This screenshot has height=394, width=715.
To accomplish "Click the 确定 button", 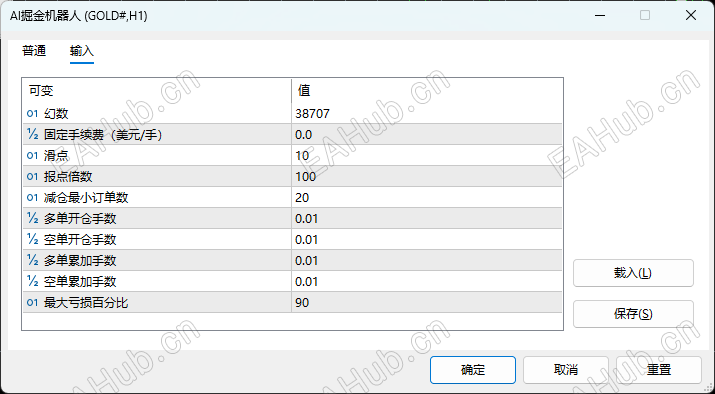I will tap(473, 370).
